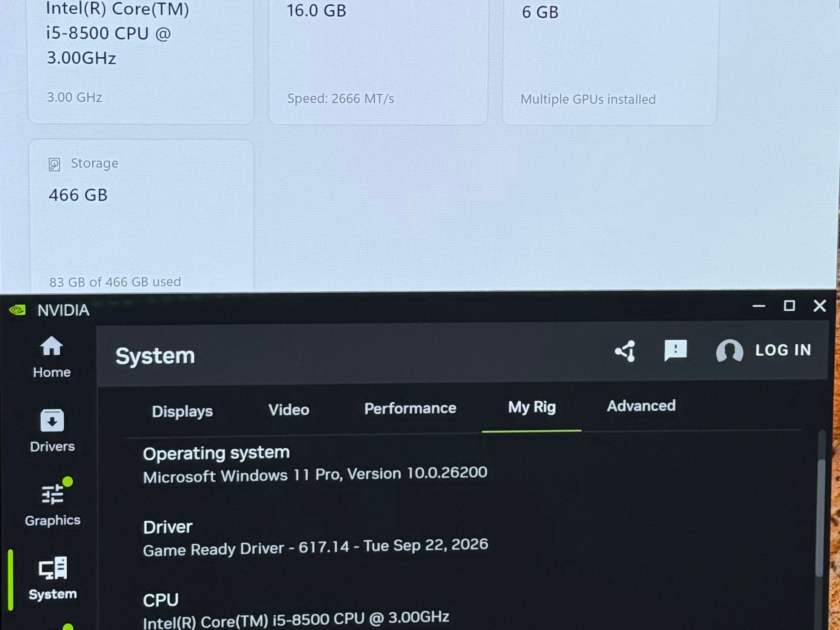Image resolution: width=840 pixels, height=630 pixels.
Task: Close the NVIDIA window
Action: [x=819, y=306]
